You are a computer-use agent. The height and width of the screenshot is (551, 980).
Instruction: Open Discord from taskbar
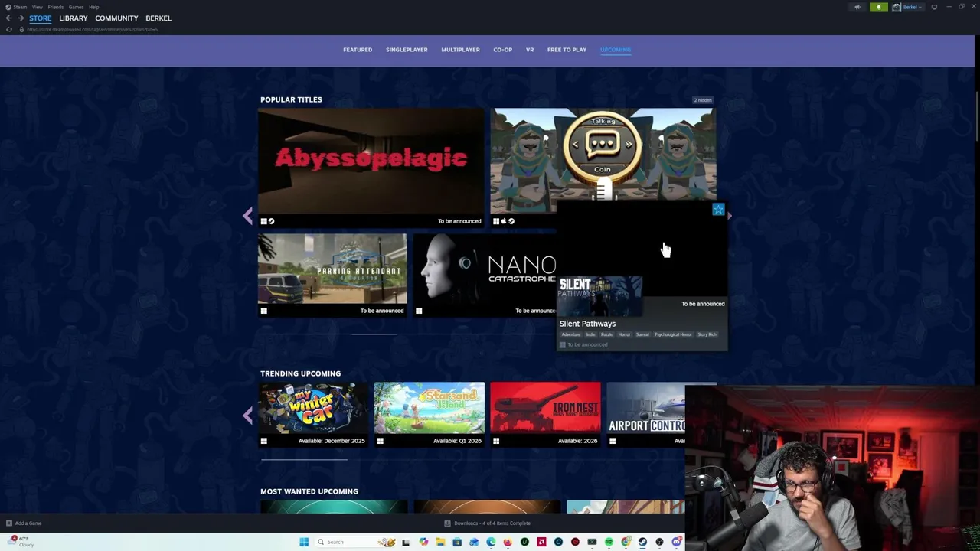pyautogui.click(x=676, y=542)
